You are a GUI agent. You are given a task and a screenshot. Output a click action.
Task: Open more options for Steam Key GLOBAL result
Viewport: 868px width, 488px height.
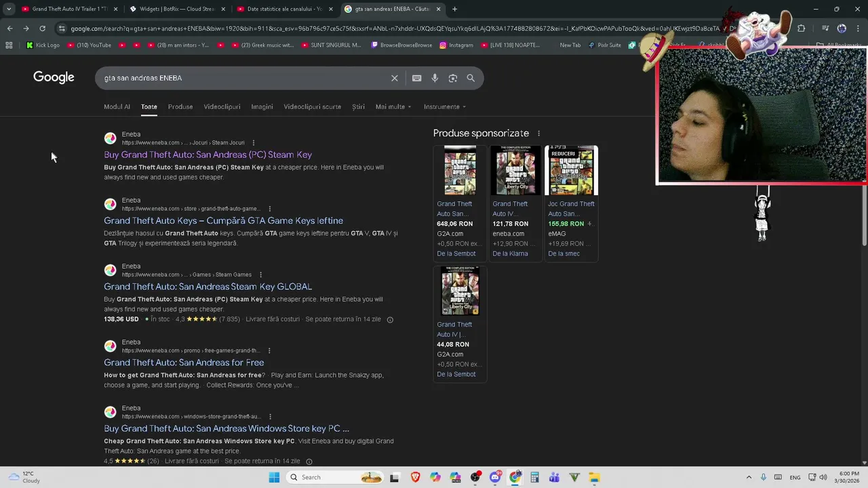(x=260, y=274)
